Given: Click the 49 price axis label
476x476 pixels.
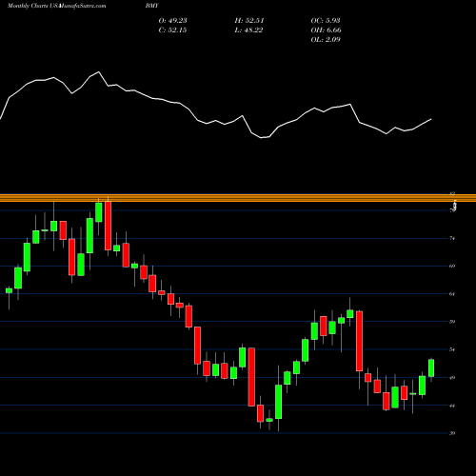Looking at the screenshot, I should coord(452,377).
